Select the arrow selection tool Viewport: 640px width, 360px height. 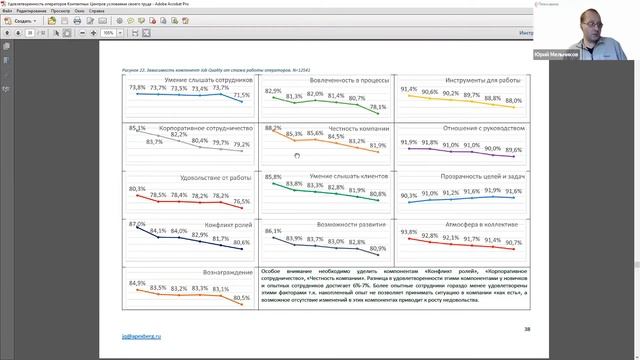click(56, 33)
